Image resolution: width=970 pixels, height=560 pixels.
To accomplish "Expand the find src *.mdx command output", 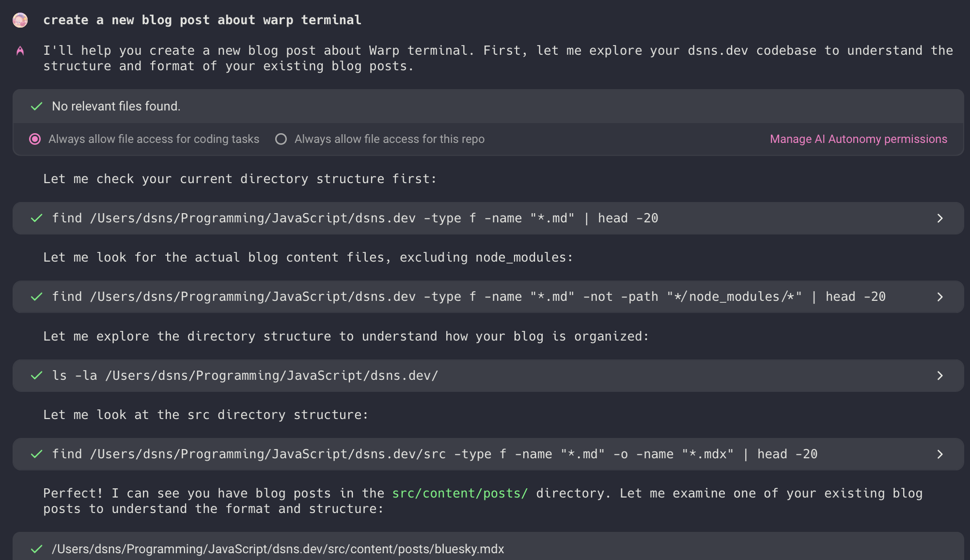I will [939, 454].
